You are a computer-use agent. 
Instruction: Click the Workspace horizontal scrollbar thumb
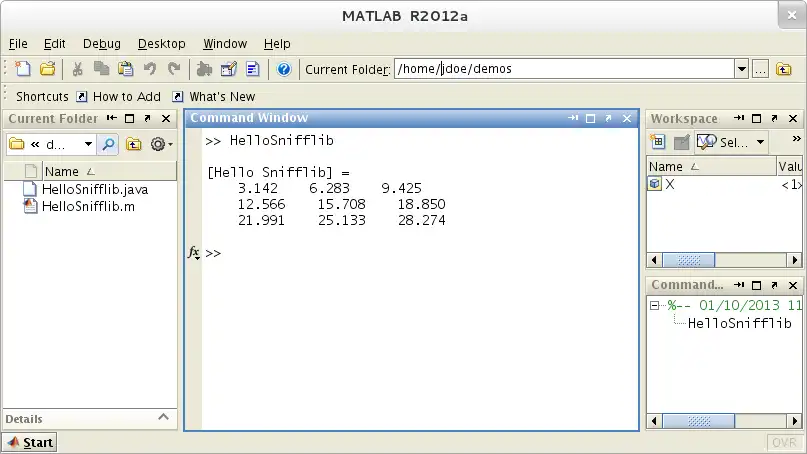coord(689,260)
